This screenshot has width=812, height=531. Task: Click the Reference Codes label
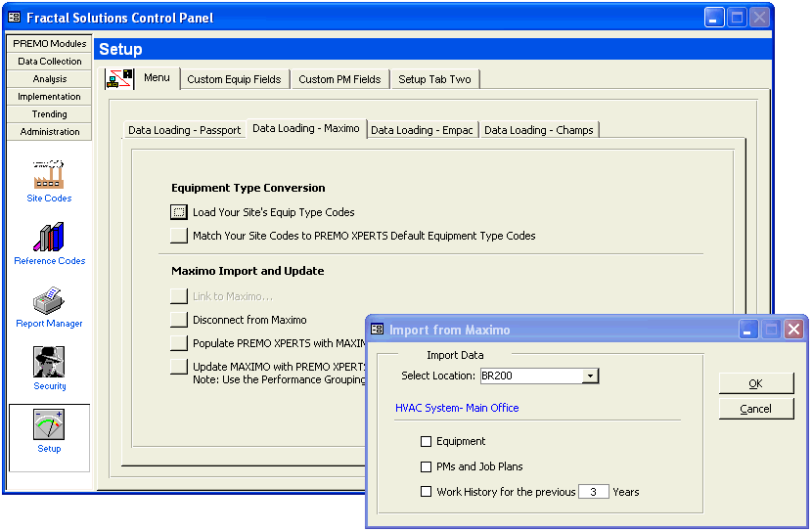click(50, 261)
